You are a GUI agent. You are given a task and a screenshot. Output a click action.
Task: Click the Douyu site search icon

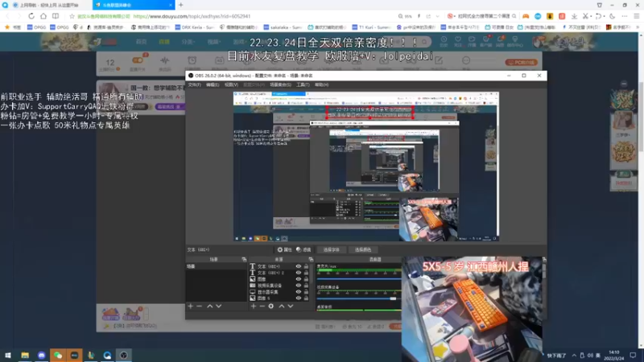pyautogui.click(x=424, y=42)
